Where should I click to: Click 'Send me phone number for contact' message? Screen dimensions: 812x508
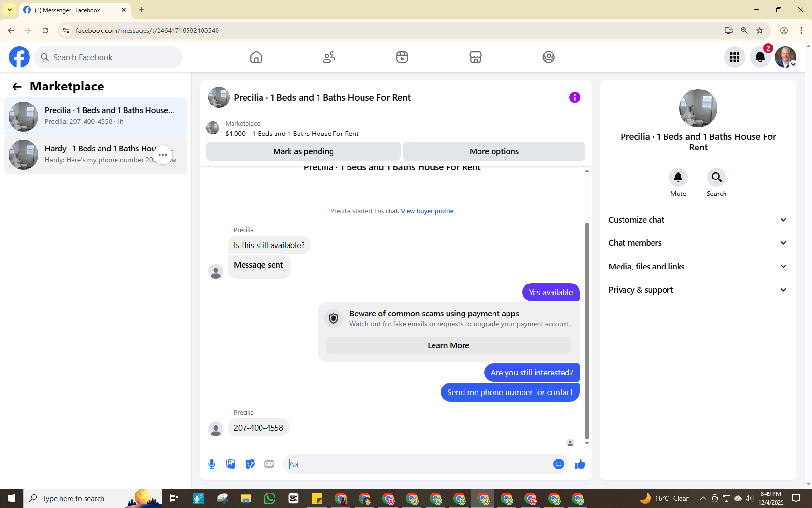click(510, 392)
